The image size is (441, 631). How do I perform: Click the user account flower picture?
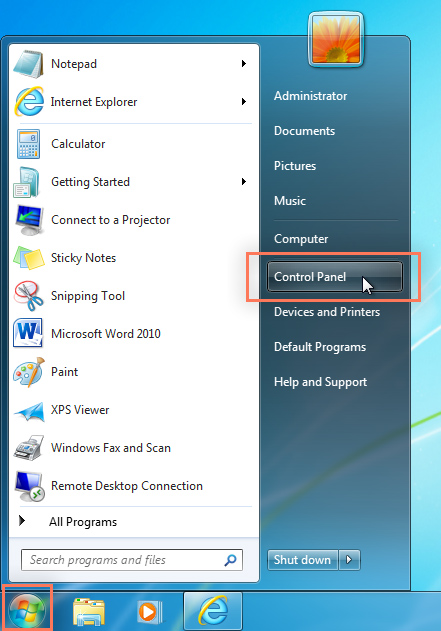tap(336, 39)
